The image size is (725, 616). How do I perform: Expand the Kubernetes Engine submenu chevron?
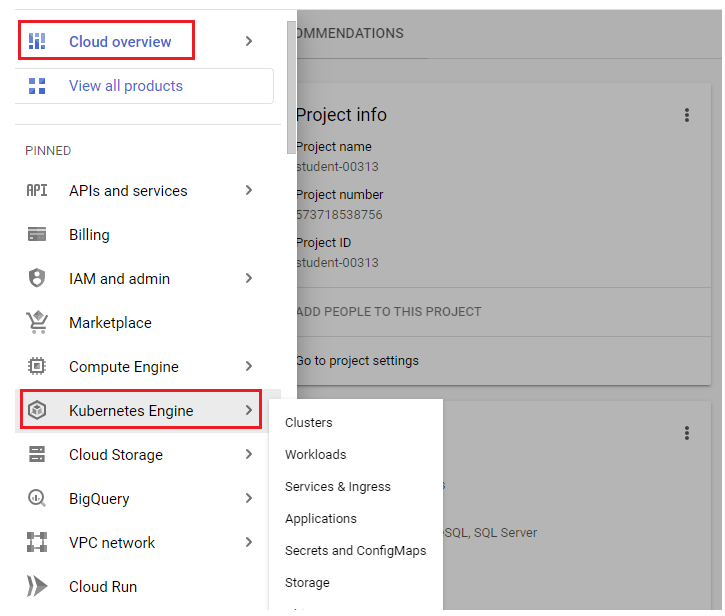(249, 410)
